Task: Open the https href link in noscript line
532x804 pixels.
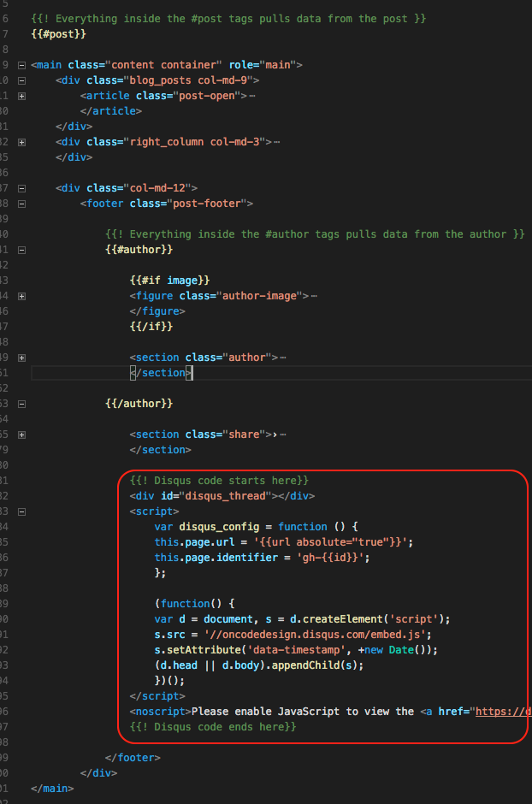Action: pos(503,711)
